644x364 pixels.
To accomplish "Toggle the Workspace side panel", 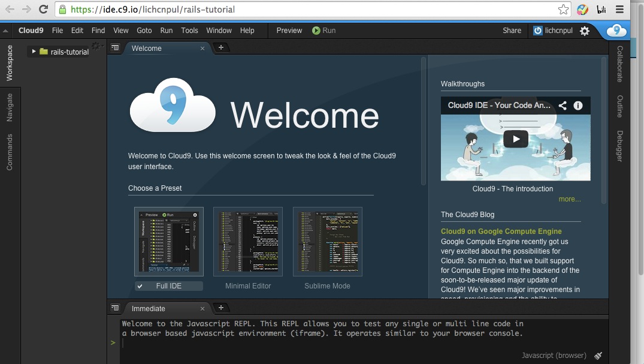I will (x=10, y=63).
